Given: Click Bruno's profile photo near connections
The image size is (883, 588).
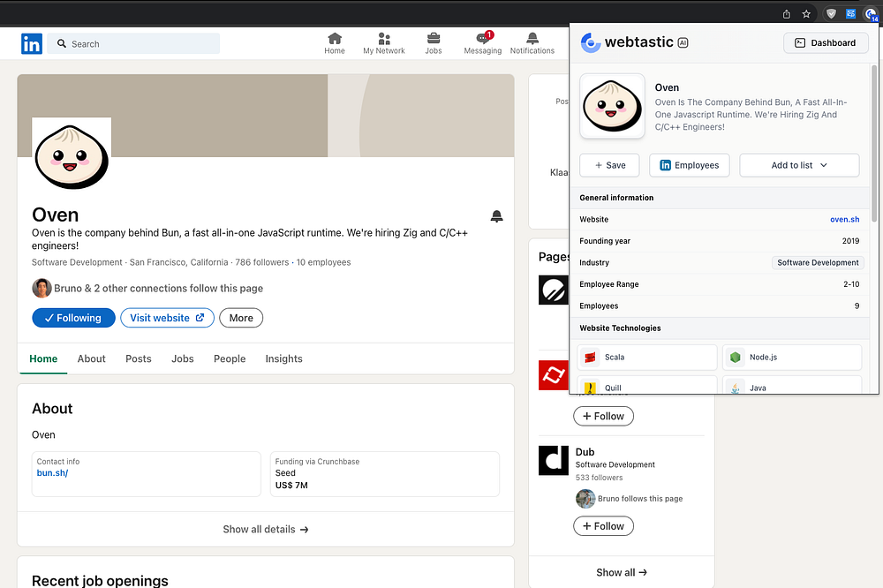Looking at the screenshot, I should [x=42, y=288].
